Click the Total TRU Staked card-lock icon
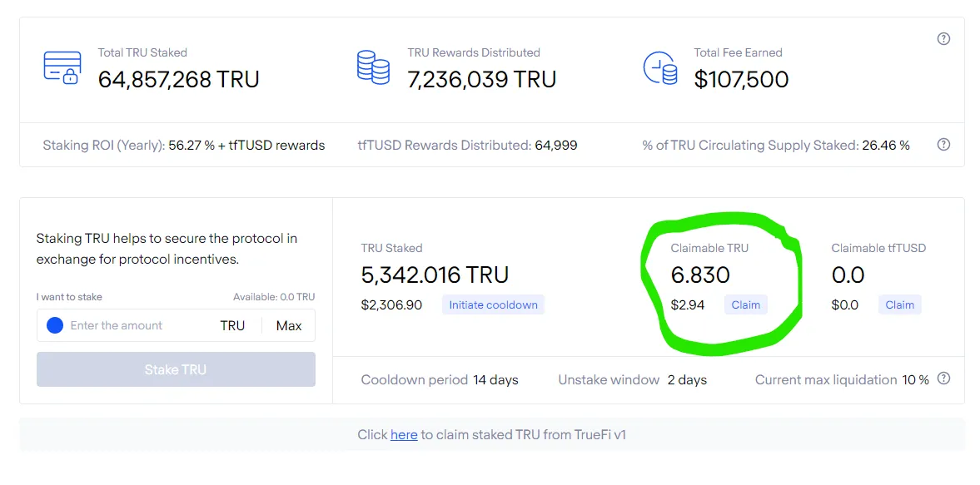 pyautogui.click(x=62, y=68)
